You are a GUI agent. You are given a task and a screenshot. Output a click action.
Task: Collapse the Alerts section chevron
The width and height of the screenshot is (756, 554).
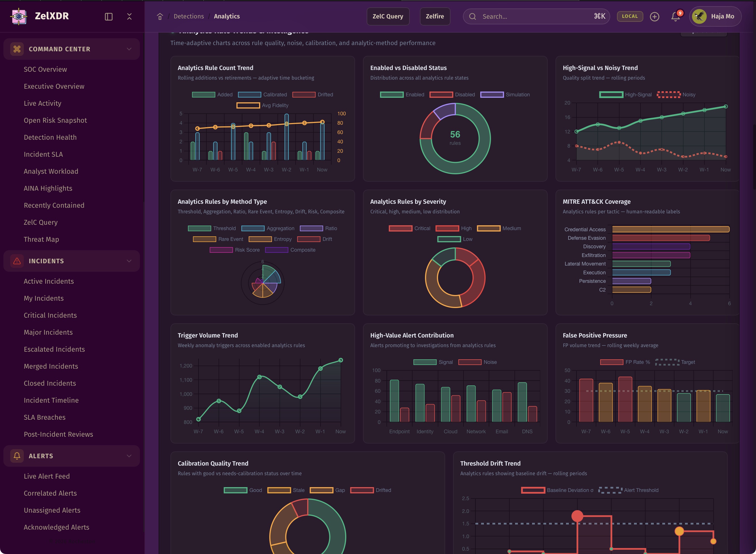click(129, 456)
